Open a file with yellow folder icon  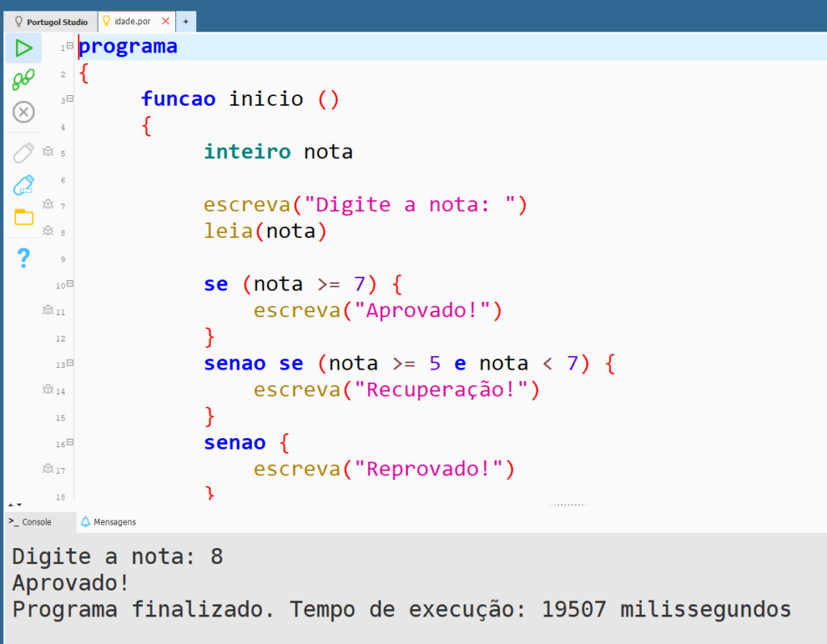23,217
